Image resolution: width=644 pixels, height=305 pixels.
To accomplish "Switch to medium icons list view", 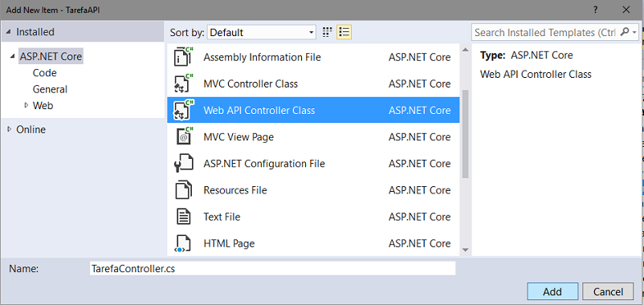I will (x=344, y=32).
